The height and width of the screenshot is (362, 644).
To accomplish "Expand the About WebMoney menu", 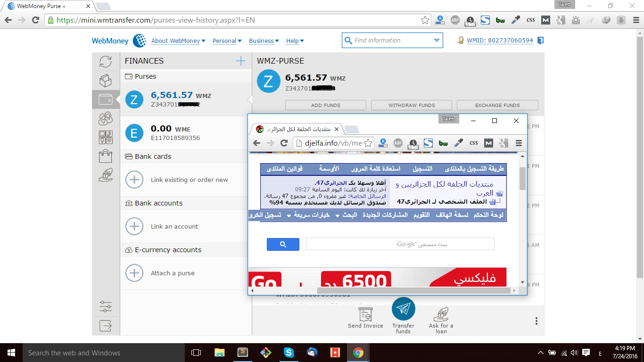I will coord(178,41).
